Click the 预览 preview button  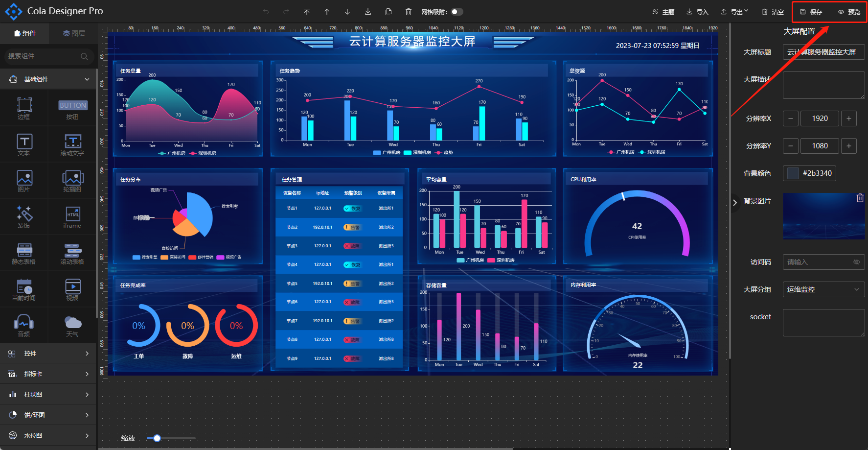point(849,12)
